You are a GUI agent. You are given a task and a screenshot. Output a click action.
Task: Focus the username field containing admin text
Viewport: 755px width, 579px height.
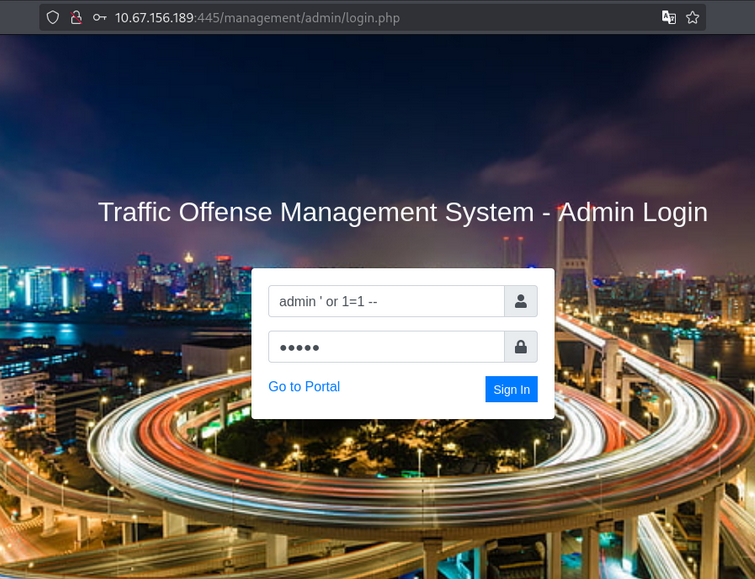point(386,301)
